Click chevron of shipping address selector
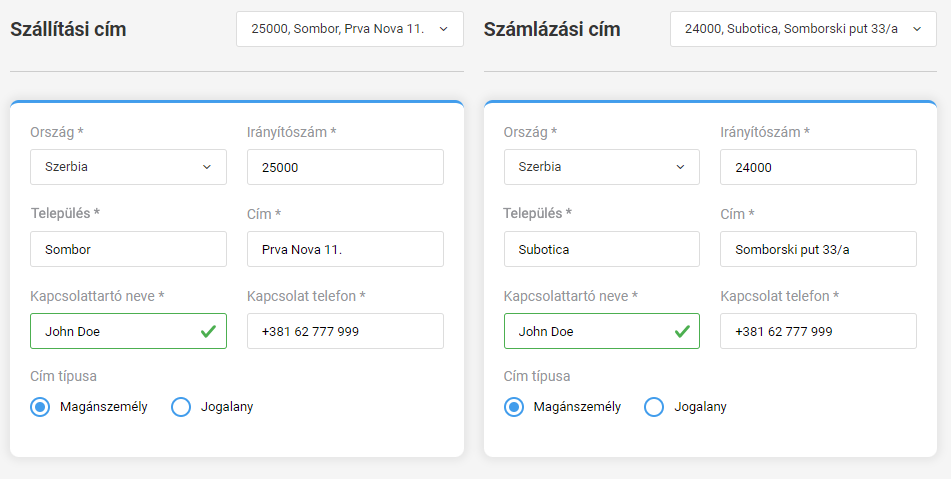The height and width of the screenshot is (479, 951). coord(443,29)
